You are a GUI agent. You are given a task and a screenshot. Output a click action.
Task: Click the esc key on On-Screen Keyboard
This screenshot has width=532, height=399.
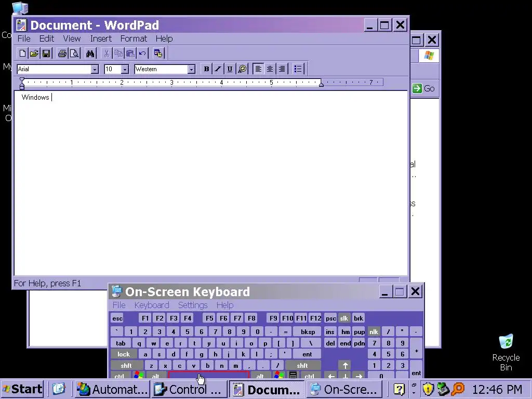click(x=117, y=318)
